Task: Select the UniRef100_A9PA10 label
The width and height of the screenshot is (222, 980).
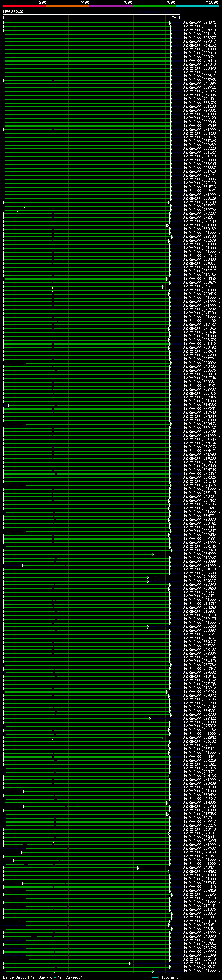Action: pyautogui.click(x=199, y=53)
